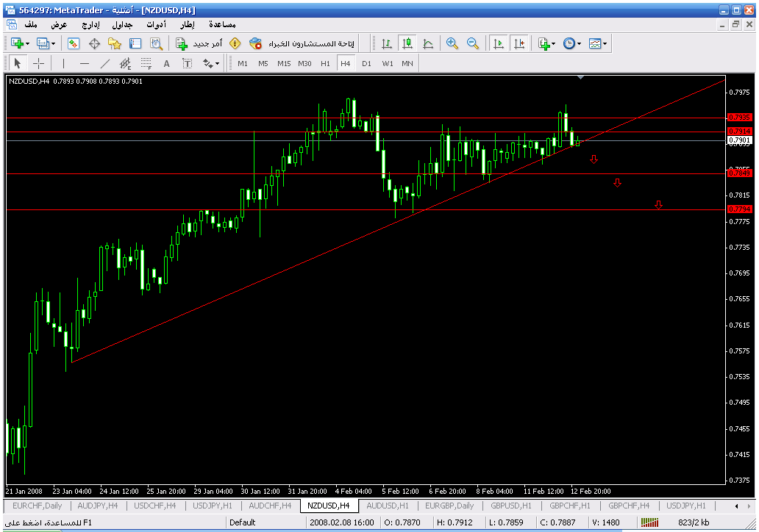
Task: Open the Strategy Tester icon
Action: point(156,44)
